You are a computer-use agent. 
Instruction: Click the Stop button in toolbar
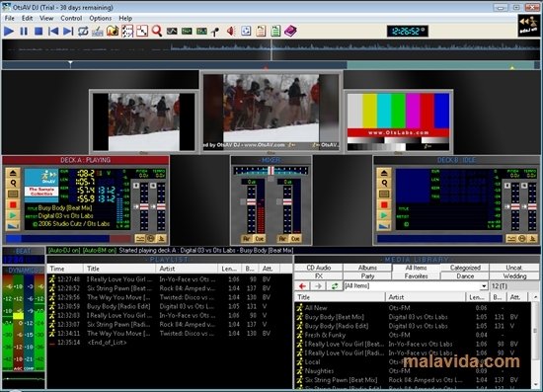39,32
